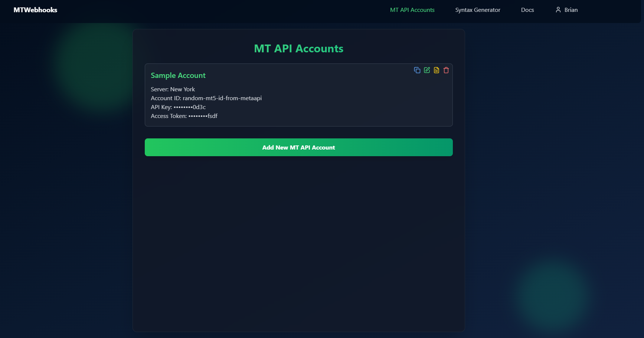
Task: Go to the Syntax Generator page
Action: [477, 10]
